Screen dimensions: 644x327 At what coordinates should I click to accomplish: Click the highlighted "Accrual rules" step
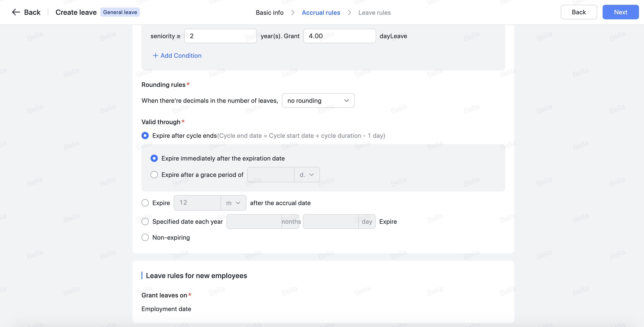tap(321, 12)
